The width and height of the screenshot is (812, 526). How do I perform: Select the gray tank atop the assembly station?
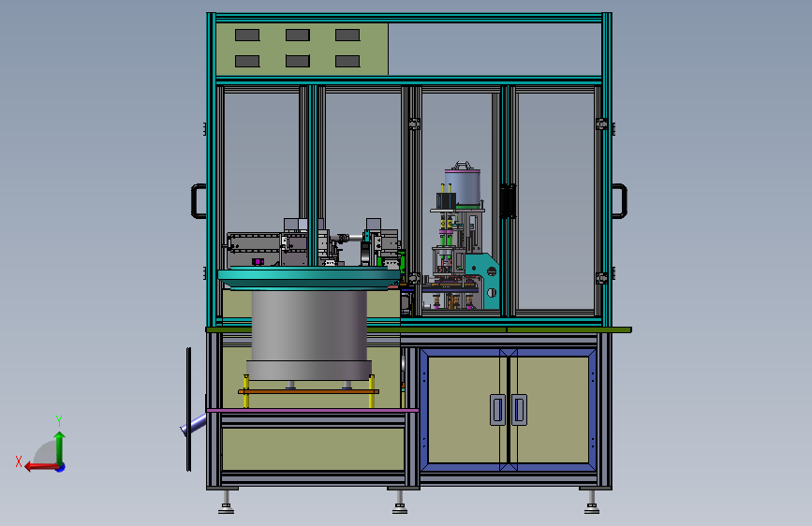pos(463,186)
